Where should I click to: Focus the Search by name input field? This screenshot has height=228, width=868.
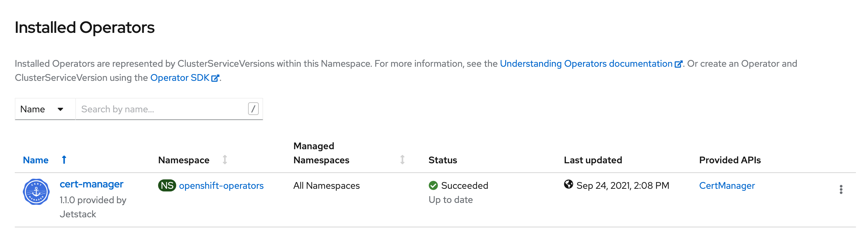click(x=169, y=109)
